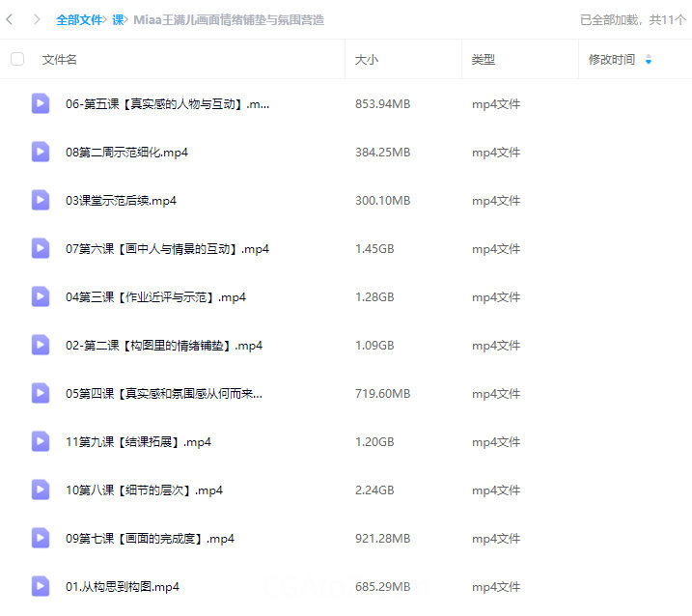Screen dimensions: 692x616
Task: Open the 课 breadcrumb folder
Action: [x=118, y=19]
